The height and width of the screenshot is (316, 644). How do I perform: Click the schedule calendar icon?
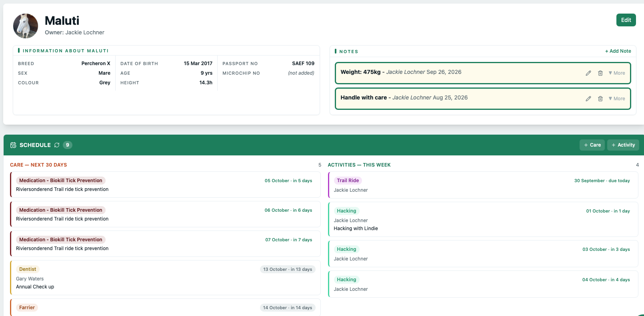[13, 145]
